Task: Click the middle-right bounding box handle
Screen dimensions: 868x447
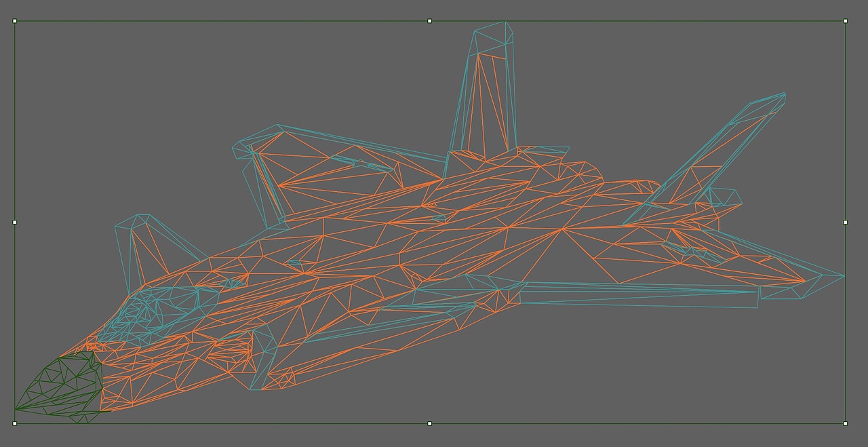Action: 845,222
